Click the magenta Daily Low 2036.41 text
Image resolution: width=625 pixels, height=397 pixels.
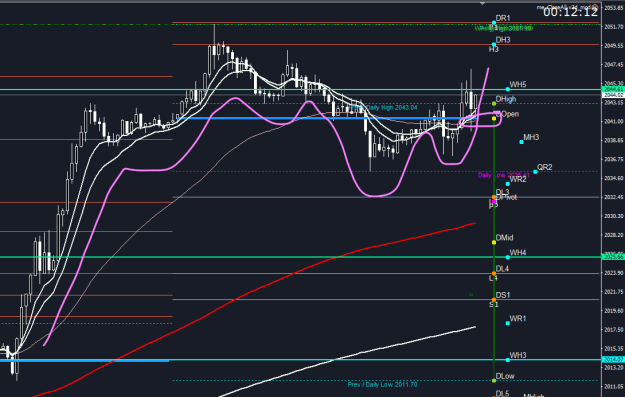click(504, 175)
